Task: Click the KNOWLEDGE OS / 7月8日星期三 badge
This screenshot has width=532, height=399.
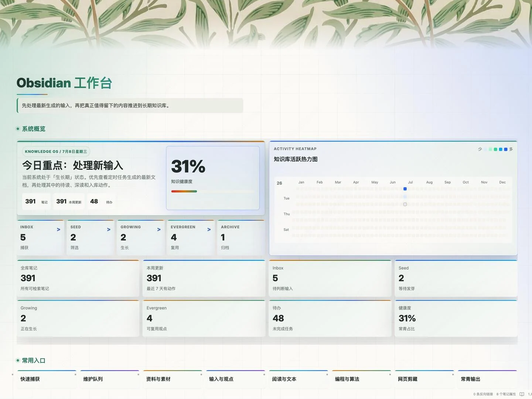Action: coord(56,151)
